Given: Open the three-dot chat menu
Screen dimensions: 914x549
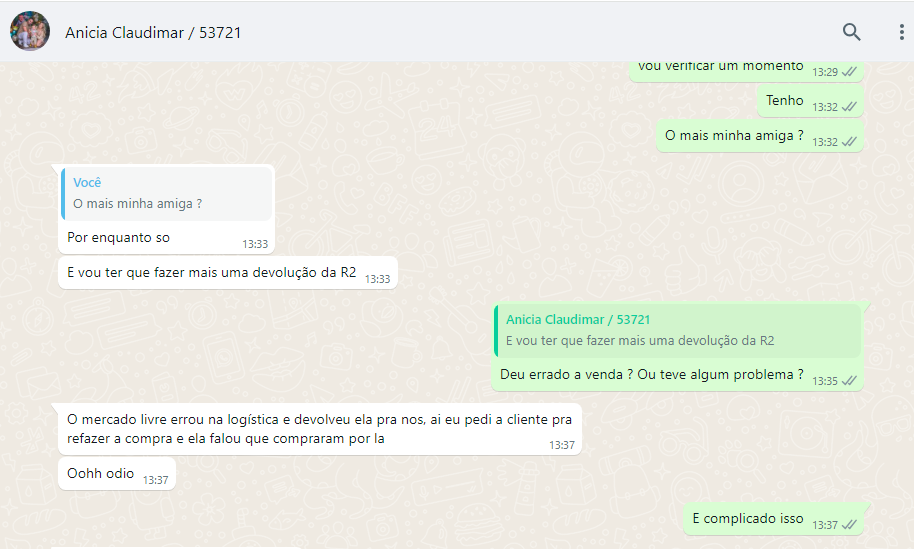Looking at the screenshot, I should pos(901,32).
